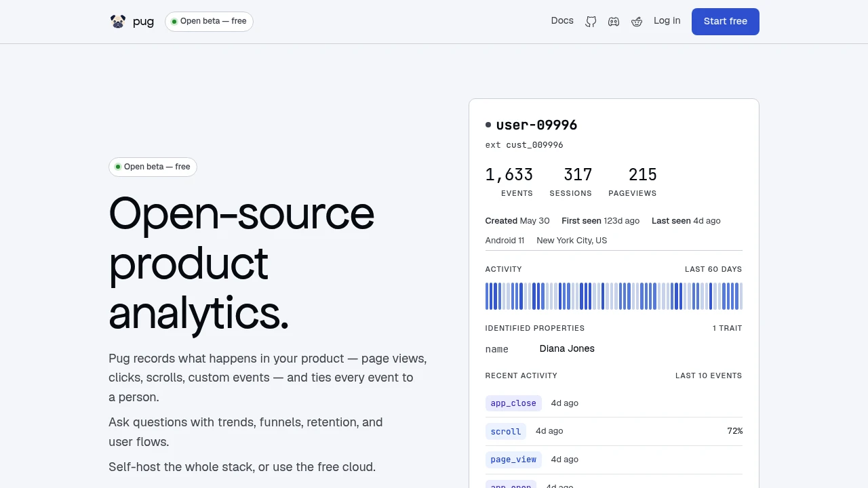Open the Discord icon link
Viewport: 868px width, 488px height.
614,22
